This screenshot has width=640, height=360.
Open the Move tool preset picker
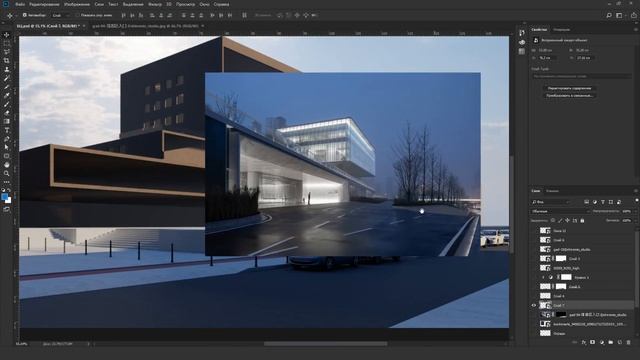[9, 16]
